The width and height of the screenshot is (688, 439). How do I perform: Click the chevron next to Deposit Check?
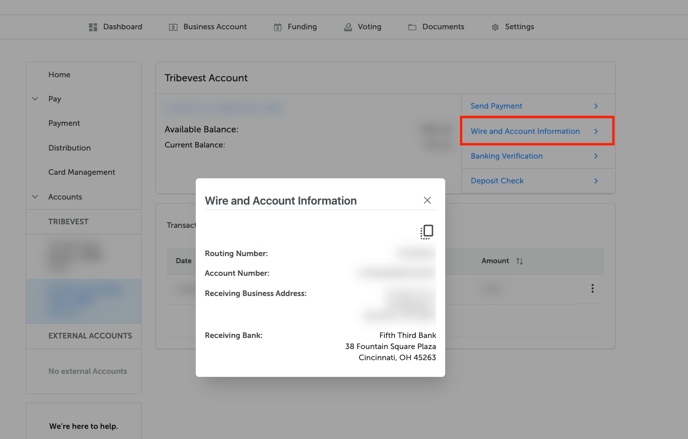596,181
